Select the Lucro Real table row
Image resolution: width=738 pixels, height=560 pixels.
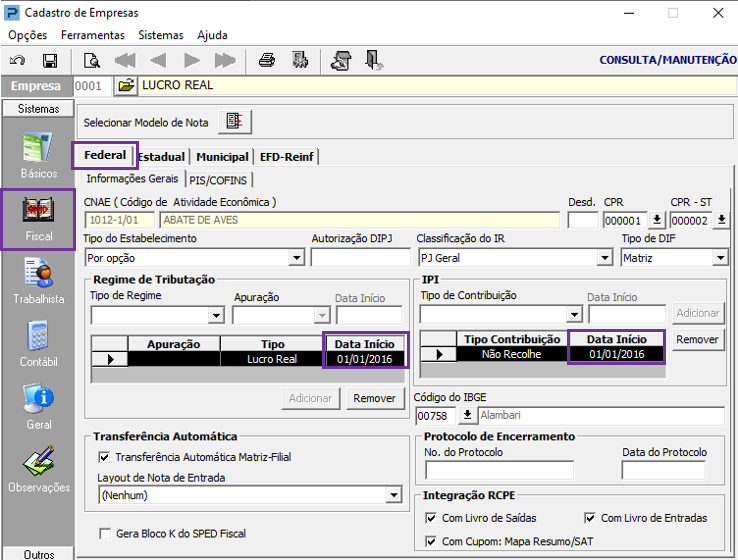[248, 359]
